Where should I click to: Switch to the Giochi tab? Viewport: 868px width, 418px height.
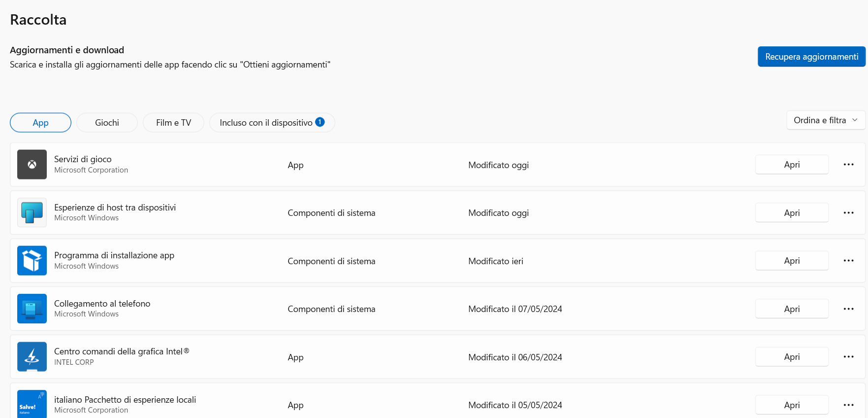[x=107, y=123]
